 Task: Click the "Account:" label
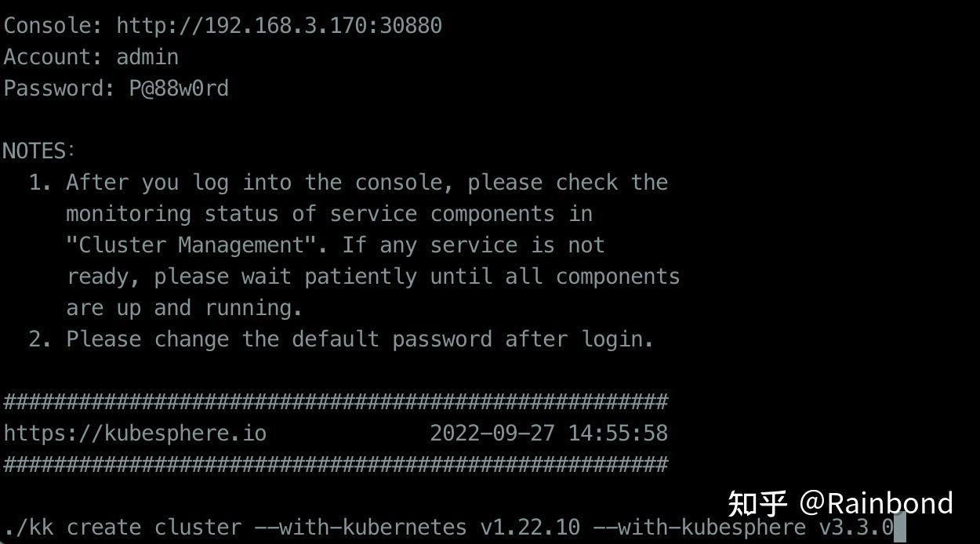[x=53, y=57]
